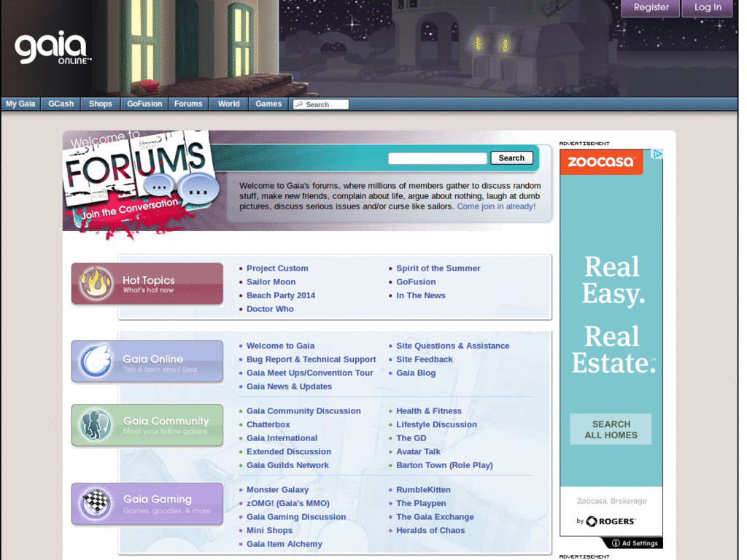
Task: Open the Doctor Who topic
Action: (x=270, y=309)
